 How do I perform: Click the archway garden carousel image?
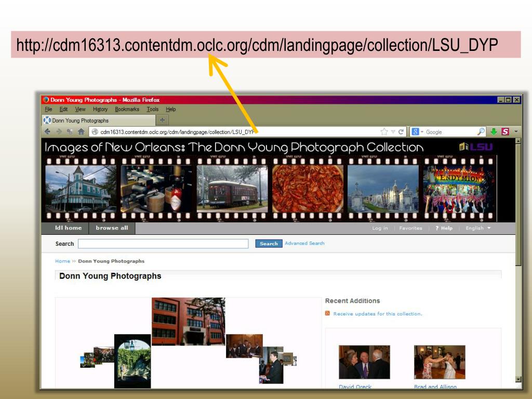point(132,361)
